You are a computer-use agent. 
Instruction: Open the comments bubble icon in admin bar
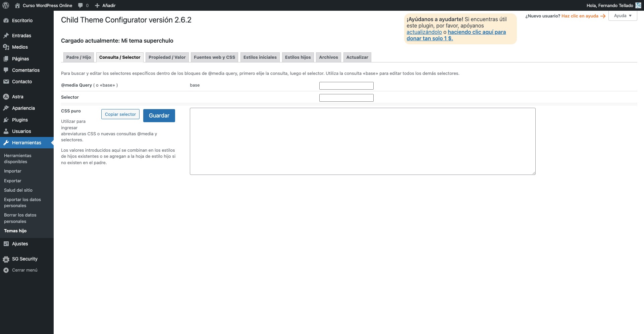[80, 5]
